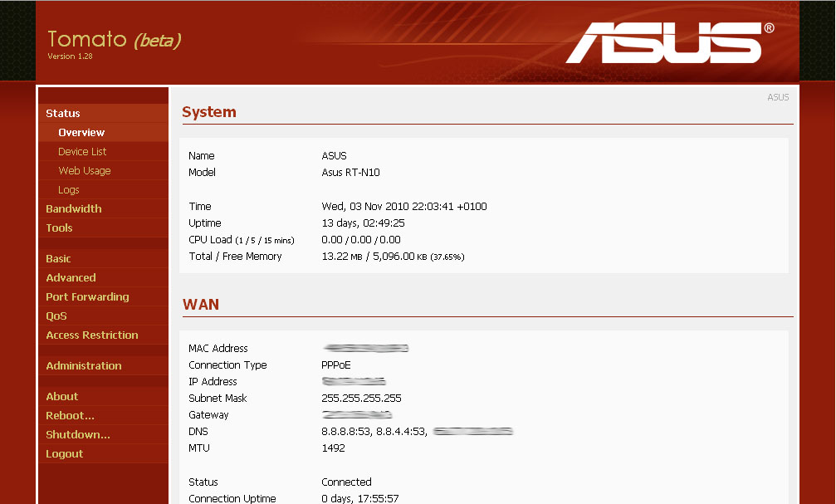
Task: Click the MTU value 1492
Action: (333, 448)
